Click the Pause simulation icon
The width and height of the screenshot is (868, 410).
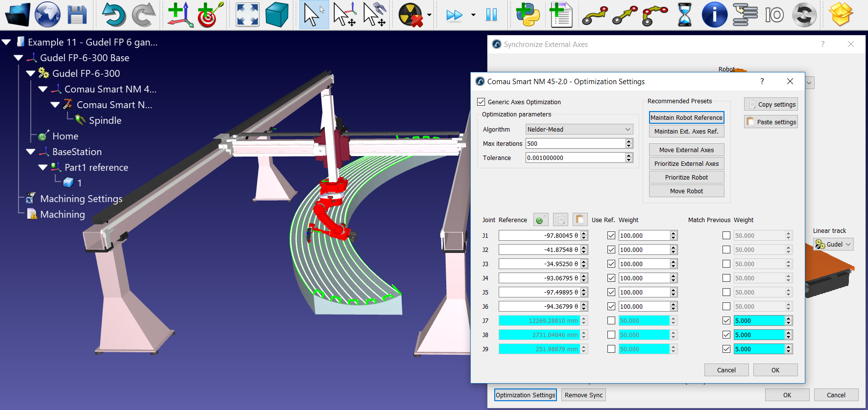click(491, 15)
